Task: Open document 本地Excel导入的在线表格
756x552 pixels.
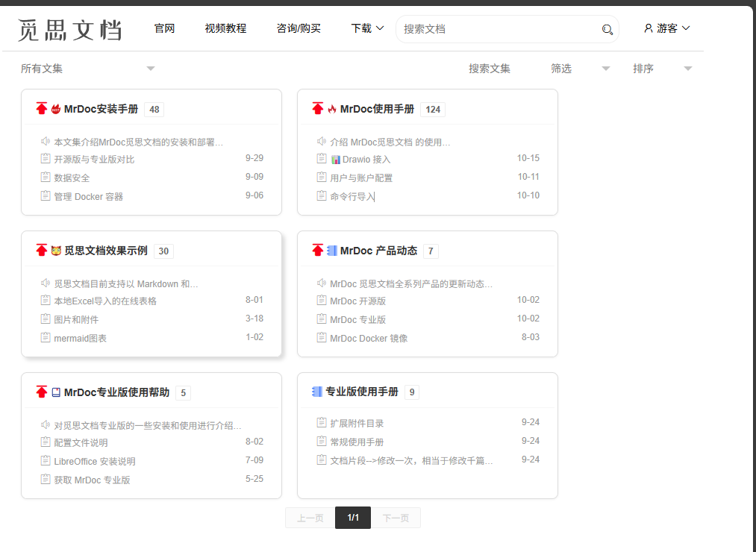Action: pos(105,301)
